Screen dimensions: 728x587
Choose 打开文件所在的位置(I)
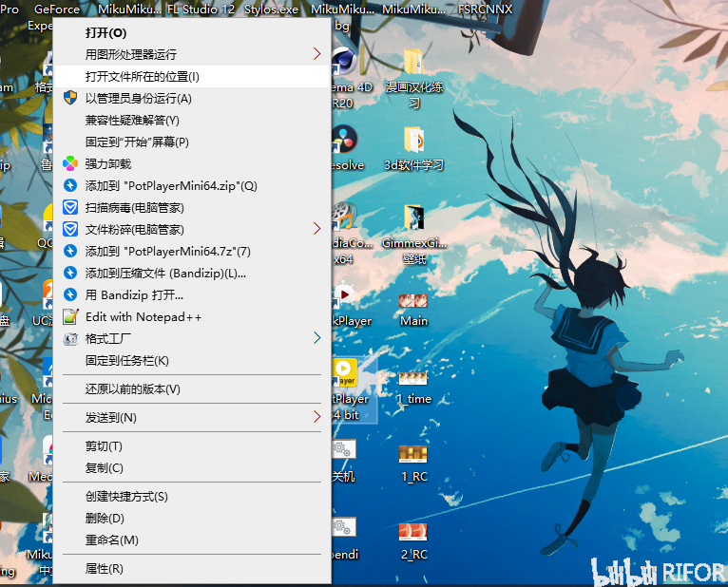191,77
